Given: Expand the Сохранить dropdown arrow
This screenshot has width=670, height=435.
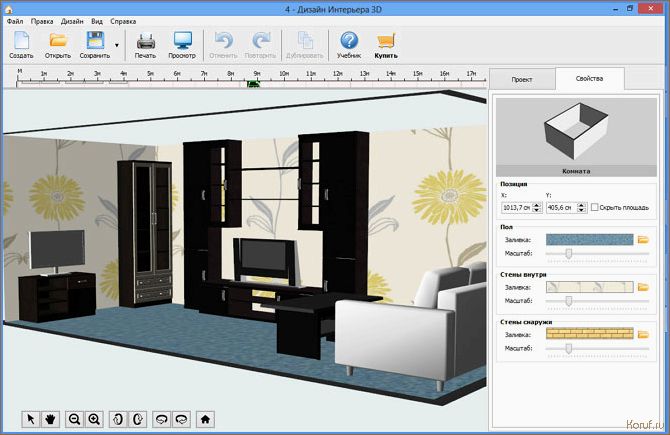Looking at the screenshot, I should click(117, 45).
